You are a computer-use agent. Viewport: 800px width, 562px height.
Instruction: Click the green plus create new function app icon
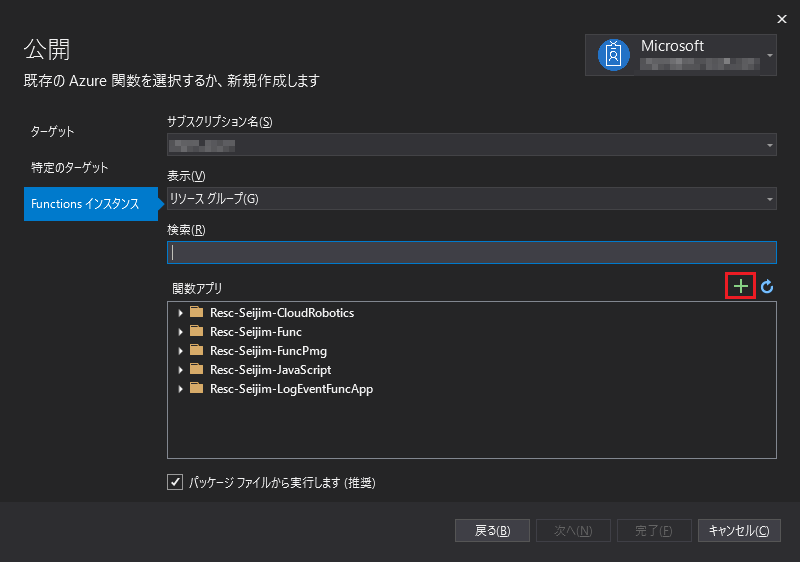pos(740,287)
